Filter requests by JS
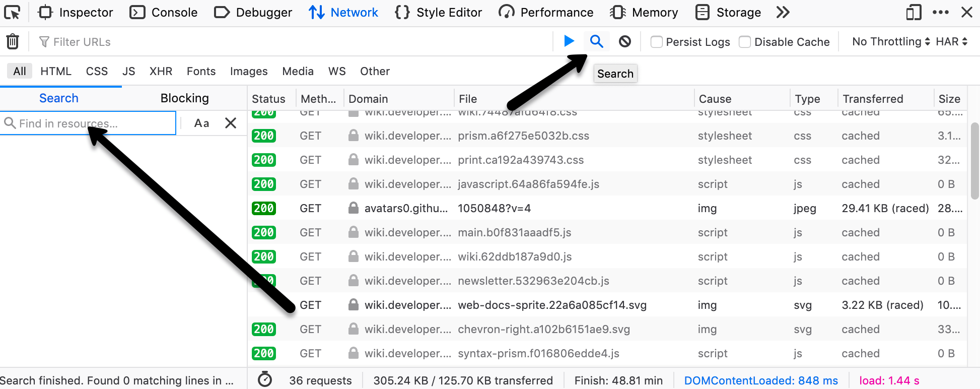The width and height of the screenshot is (980, 389). pyautogui.click(x=129, y=71)
